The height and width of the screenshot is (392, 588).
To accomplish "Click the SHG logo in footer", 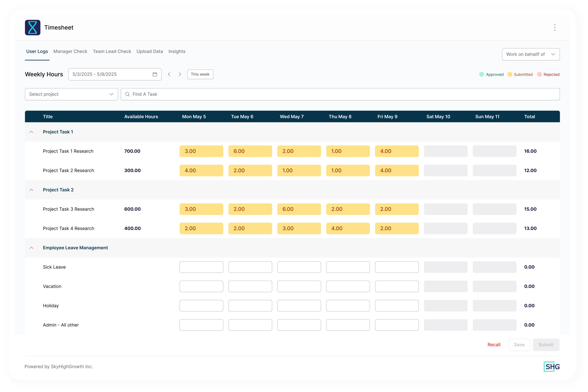I will tap(552, 366).
